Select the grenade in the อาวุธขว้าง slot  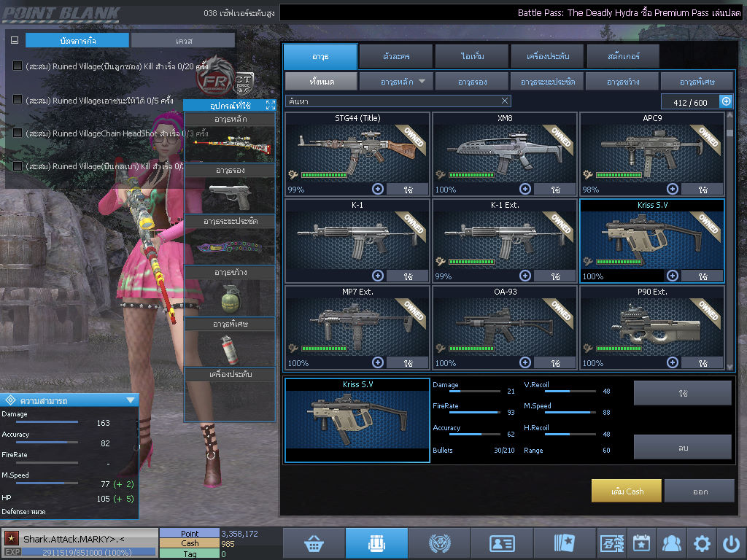230,297
